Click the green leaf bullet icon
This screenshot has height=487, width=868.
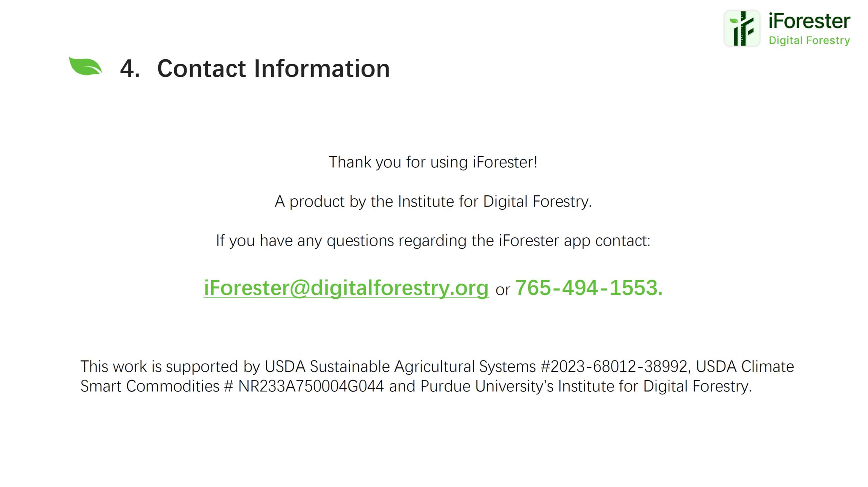85,66
